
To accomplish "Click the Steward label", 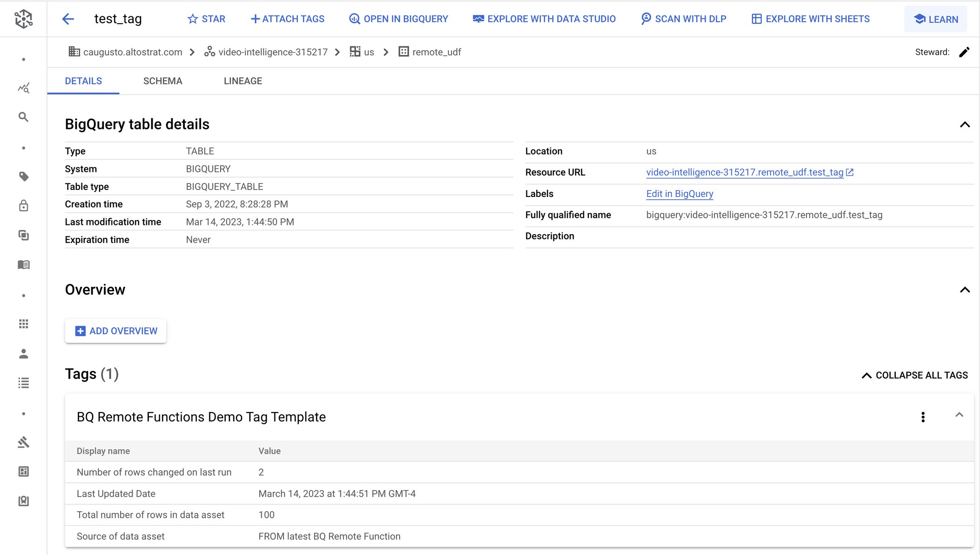I will point(932,52).
